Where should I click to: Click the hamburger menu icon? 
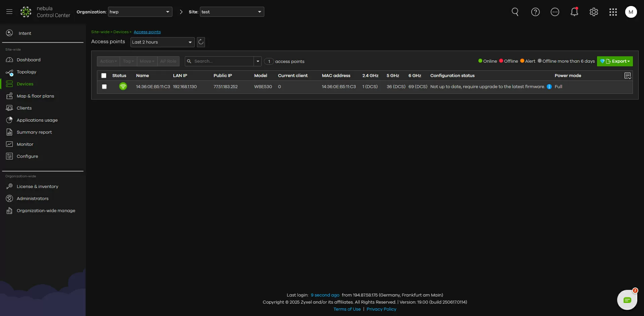tap(9, 12)
